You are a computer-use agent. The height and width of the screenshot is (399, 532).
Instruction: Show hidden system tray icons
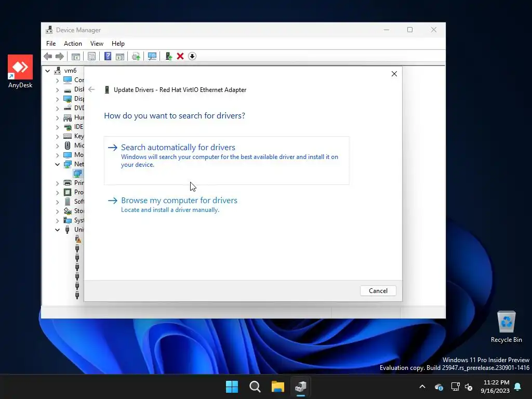[422, 387]
